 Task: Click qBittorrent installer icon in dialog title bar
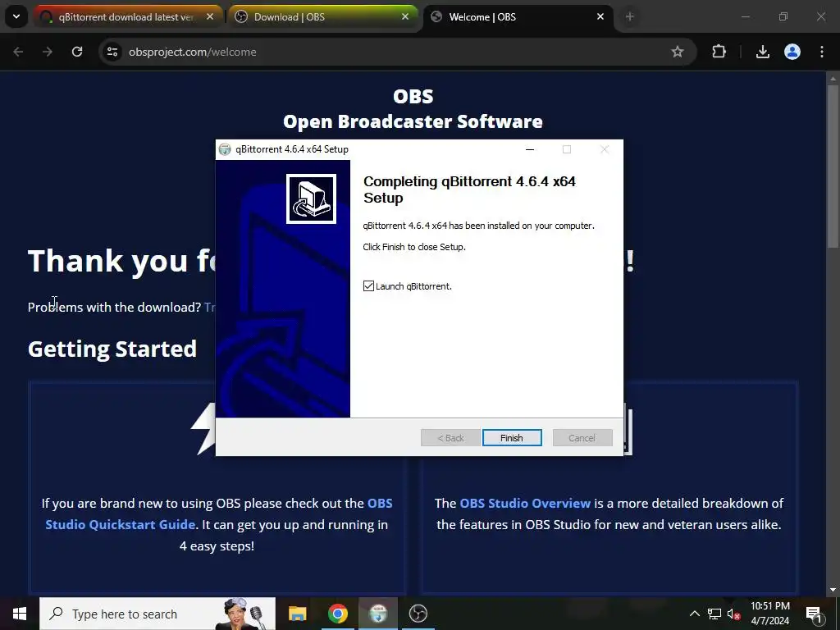point(225,149)
